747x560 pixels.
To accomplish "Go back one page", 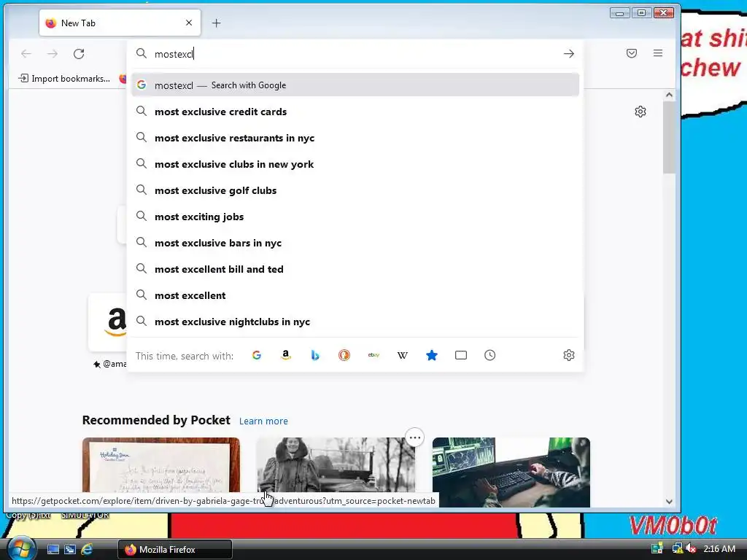I will [26, 54].
